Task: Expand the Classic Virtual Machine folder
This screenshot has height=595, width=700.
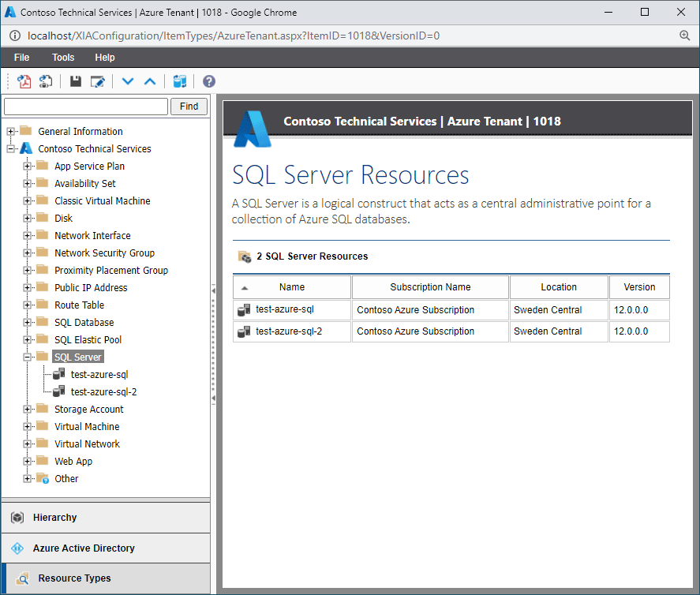Action: pos(28,201)
